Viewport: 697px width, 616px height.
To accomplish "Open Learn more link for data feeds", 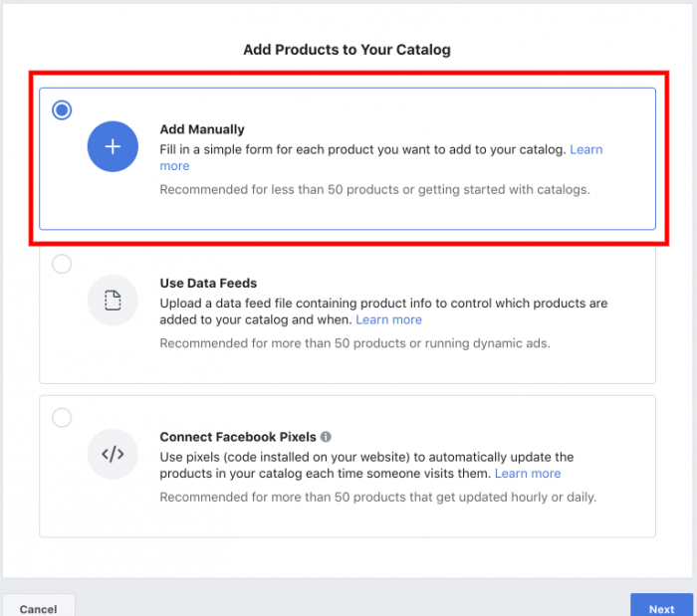I will (x=388, y=319).
